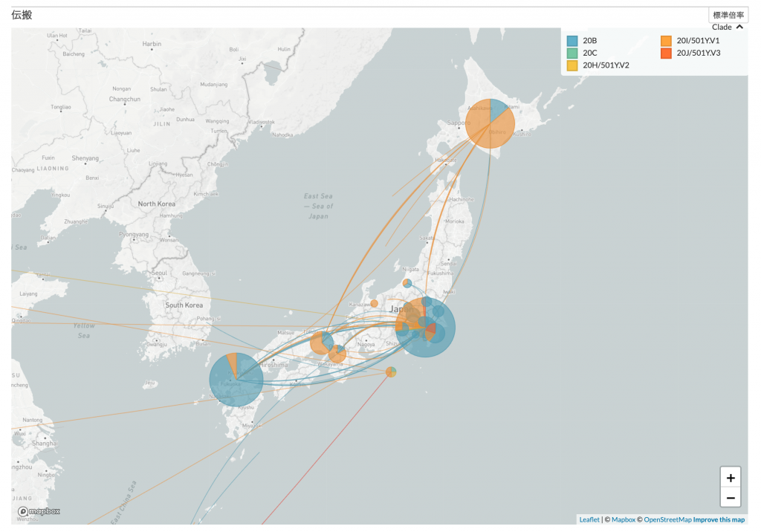
Task: Open the OpenStreetMap attribution link
Action: (x=667, y=519)
